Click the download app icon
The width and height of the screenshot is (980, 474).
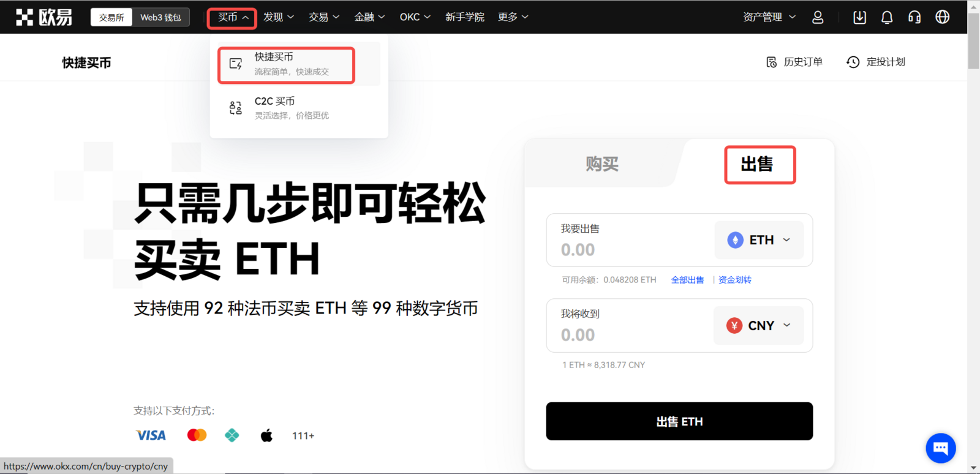click(x=859, y=17)
